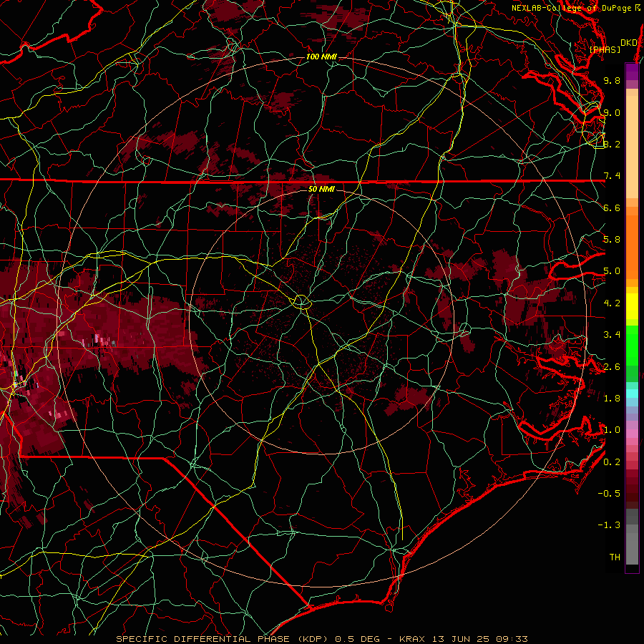
Task: Click the 5.8 value on the color scale
Action: (x=612, y=240)
